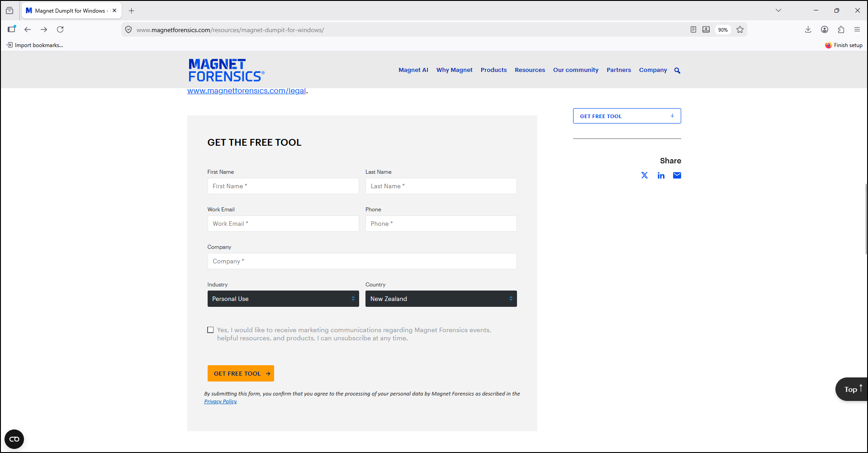Open the Resources menu
The image size is (868, 453).
tap(530, 70)
